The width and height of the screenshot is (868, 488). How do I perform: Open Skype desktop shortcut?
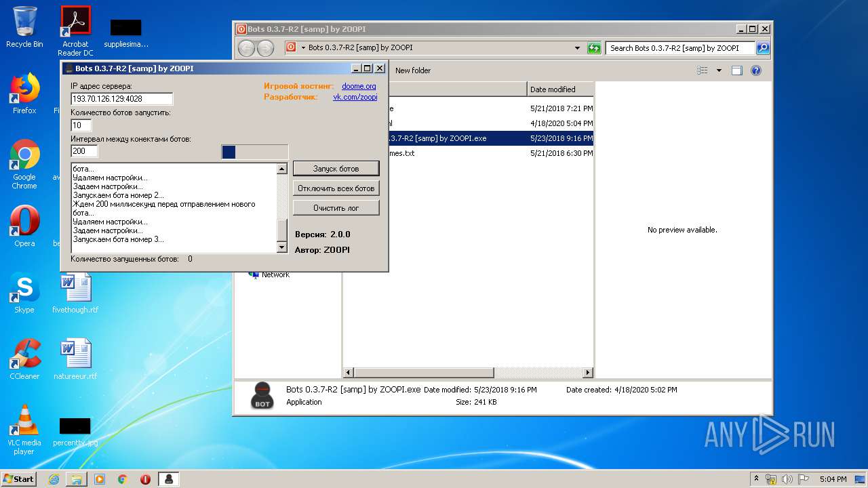click(x=24, y=293)
